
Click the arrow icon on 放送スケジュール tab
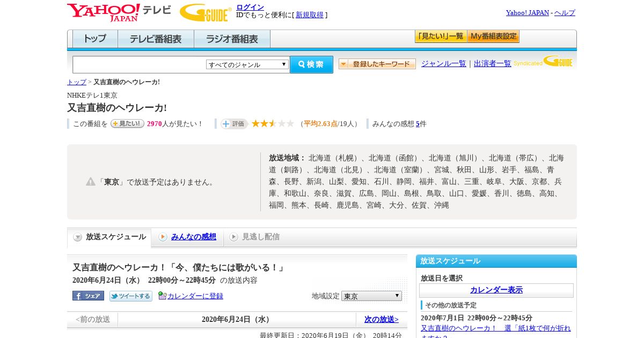pyautogui.click(x=78, y=237)
